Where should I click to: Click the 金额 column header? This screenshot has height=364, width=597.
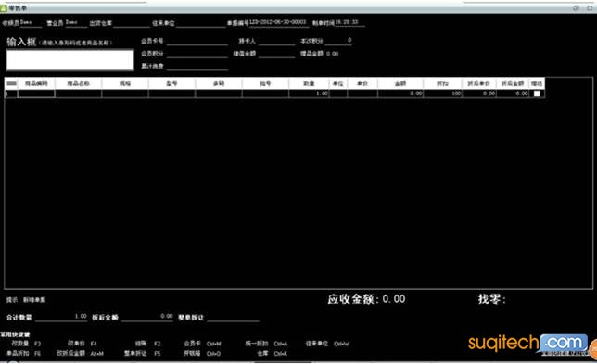click(x=400, y=83)
